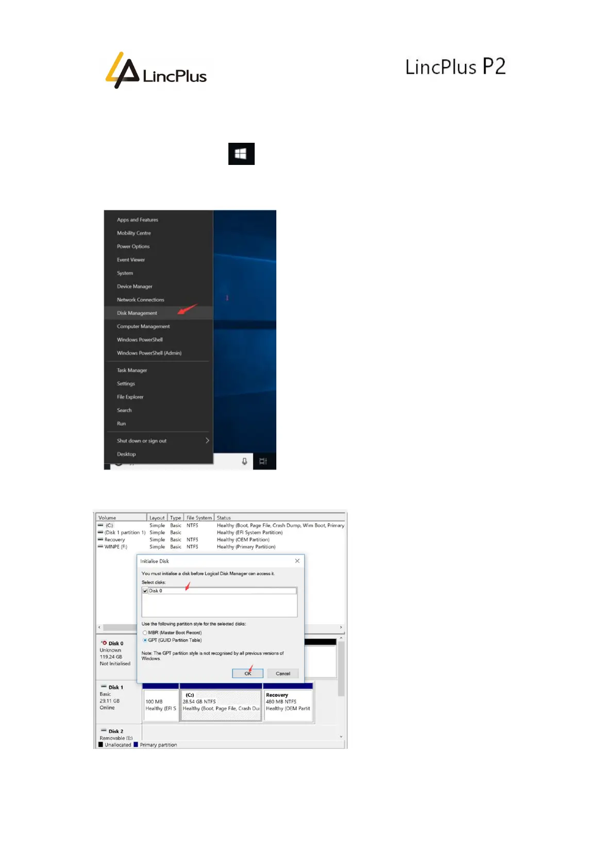Click the drive icon beside WINPE (F:) row
Image resolution: width=614 pixels, height=868 pixels.
pos(101,546)
